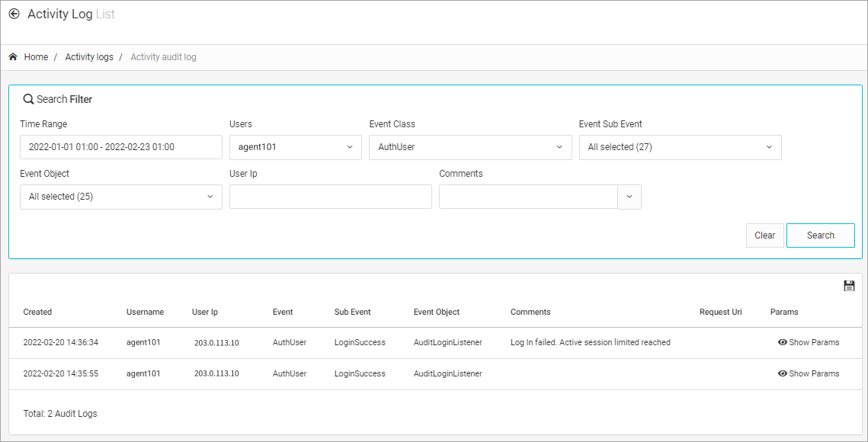
Task: Click the Clear button
Action: coord(764,235)
